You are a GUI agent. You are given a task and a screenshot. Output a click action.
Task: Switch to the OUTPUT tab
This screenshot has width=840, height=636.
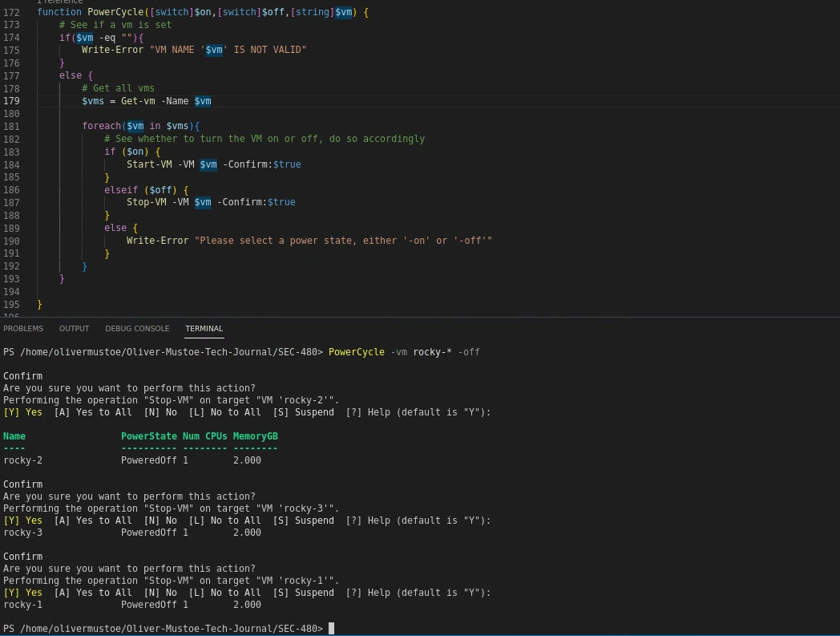74,328
